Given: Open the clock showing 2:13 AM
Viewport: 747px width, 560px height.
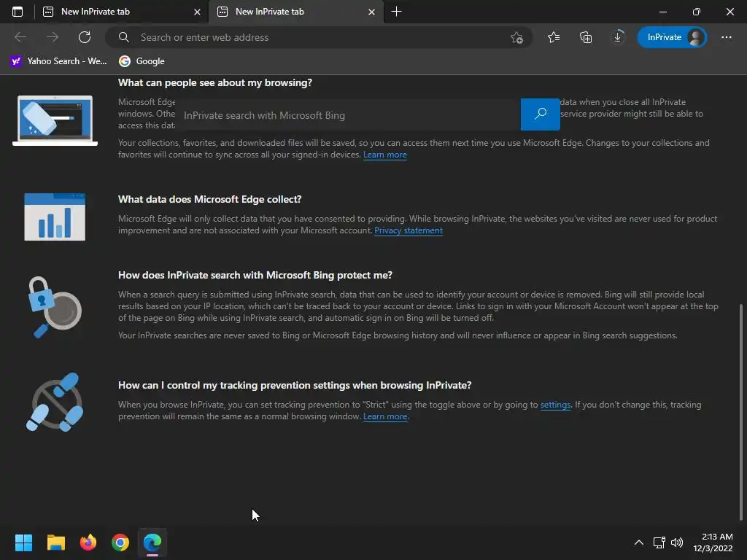Looking at the screenshot, I should point(713,542).
